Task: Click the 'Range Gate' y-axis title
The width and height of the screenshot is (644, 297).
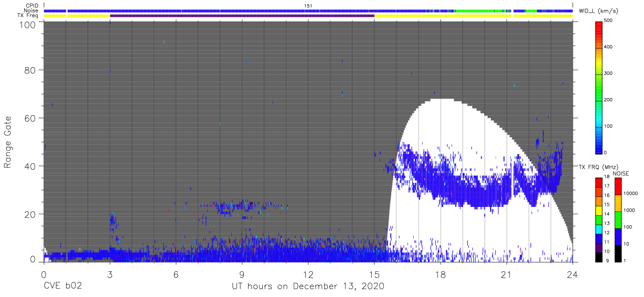Action: point(8,142)
